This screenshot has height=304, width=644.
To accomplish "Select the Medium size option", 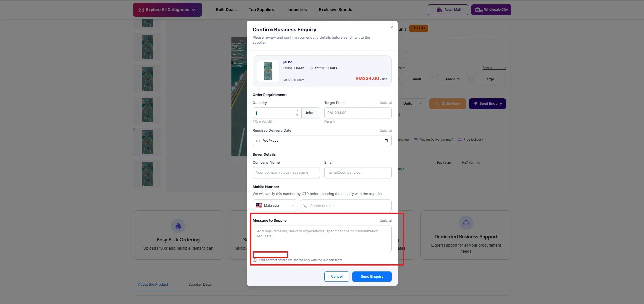I will tap(453, 79).
